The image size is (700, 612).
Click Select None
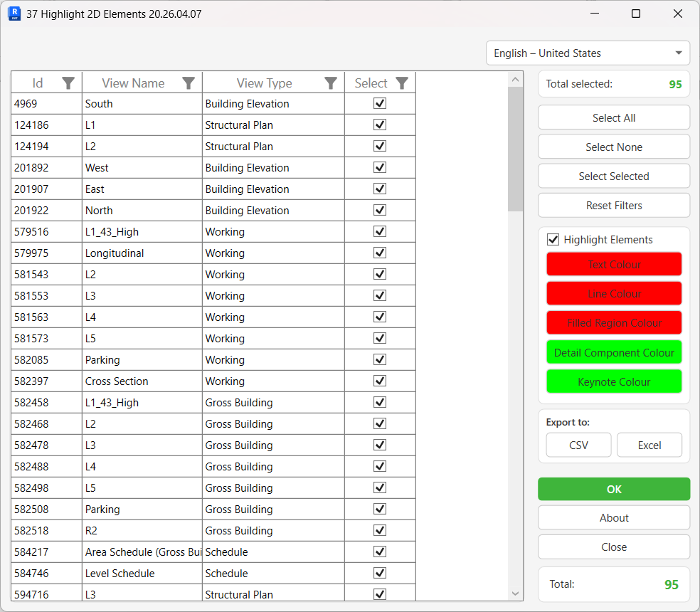pos(613,147)
